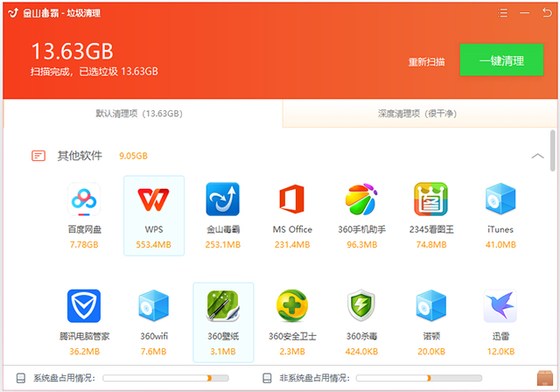
Task: Click the 2.3MB size value
Action: [292, 352]
